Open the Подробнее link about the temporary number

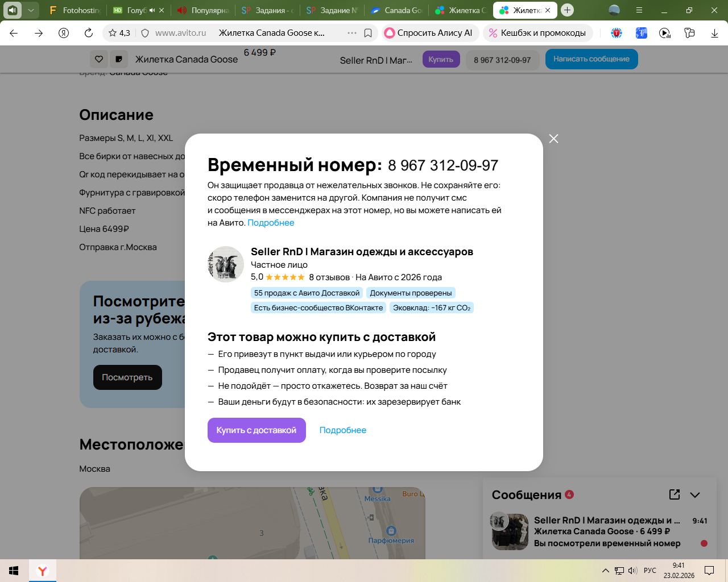click(271, 223)
